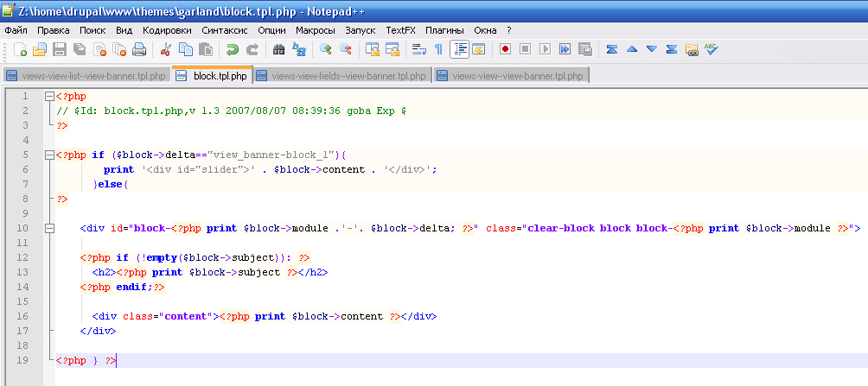Open the ? help menu
Screen dimensions: 868x386
pyautogui.click(x=508, y=30)
